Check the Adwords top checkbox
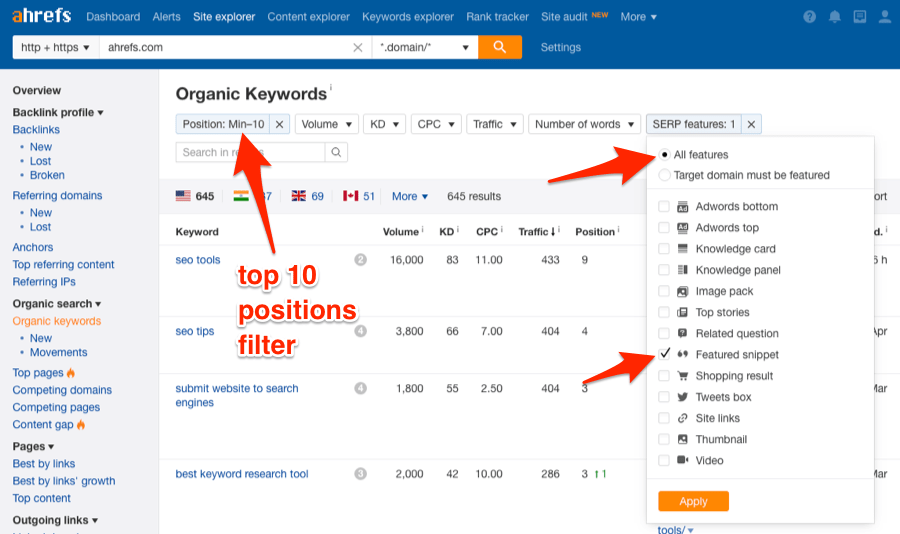 click(x=664, y=227)
